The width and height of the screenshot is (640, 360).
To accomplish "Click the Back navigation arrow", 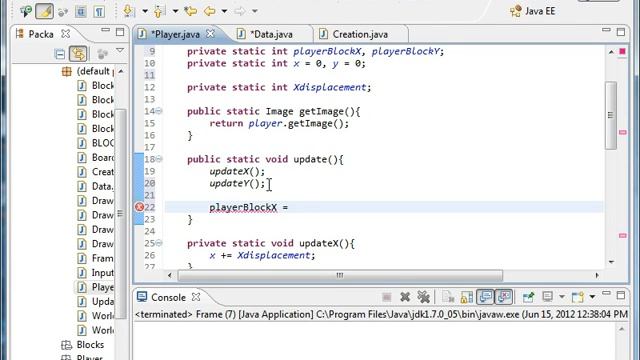I will click(210, 11).
